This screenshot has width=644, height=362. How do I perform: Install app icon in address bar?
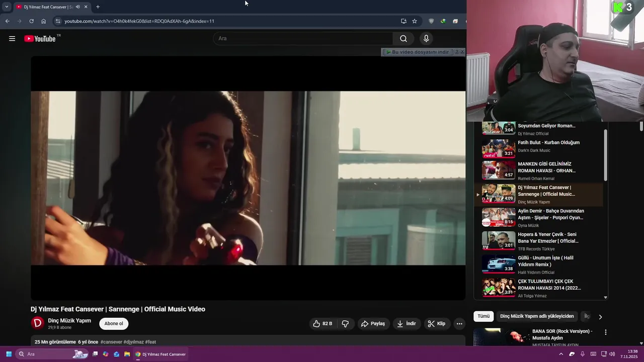click(404, 21)
